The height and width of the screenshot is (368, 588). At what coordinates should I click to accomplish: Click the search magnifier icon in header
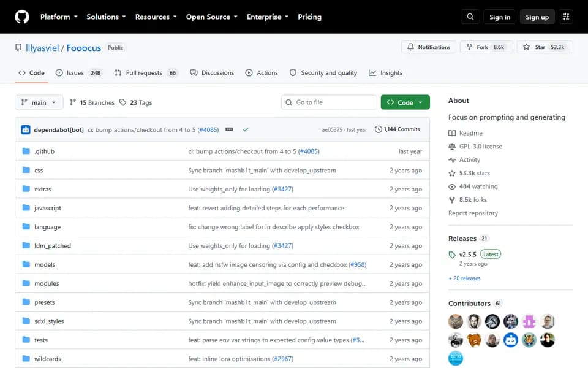[x=470, y=17]
